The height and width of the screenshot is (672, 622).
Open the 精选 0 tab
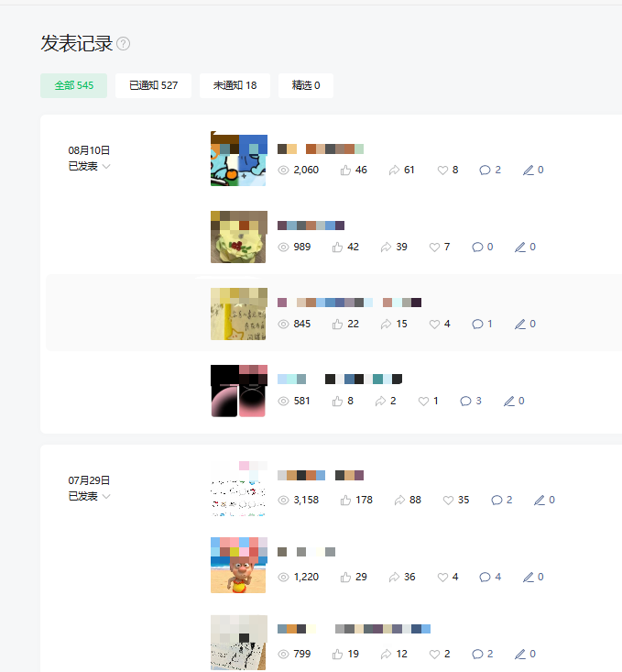coord(306,85)
